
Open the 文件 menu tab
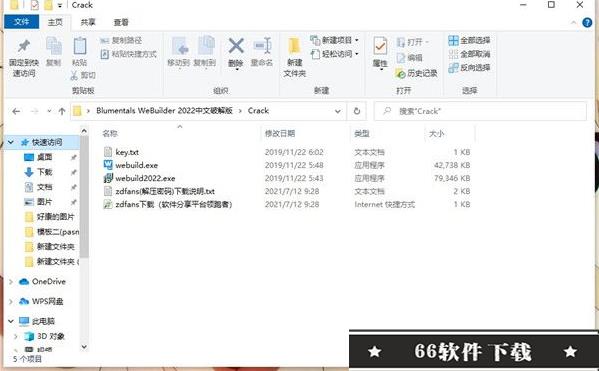click(x=21, y=22)
